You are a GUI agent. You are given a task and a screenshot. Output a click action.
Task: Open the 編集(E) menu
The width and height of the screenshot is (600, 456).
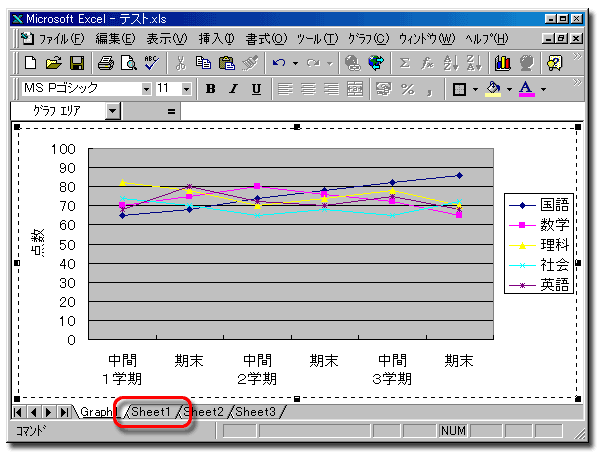[115, 39]
